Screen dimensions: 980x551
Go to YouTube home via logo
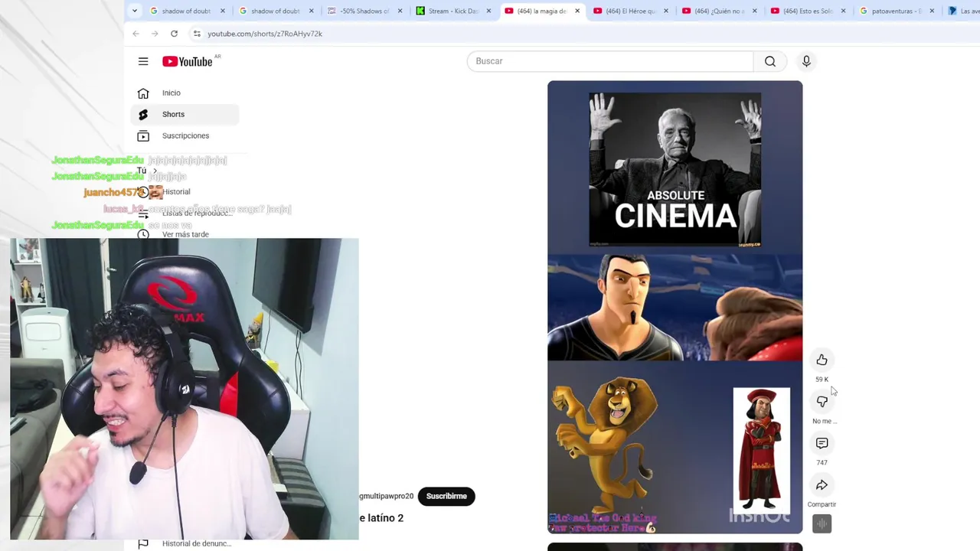188,61
